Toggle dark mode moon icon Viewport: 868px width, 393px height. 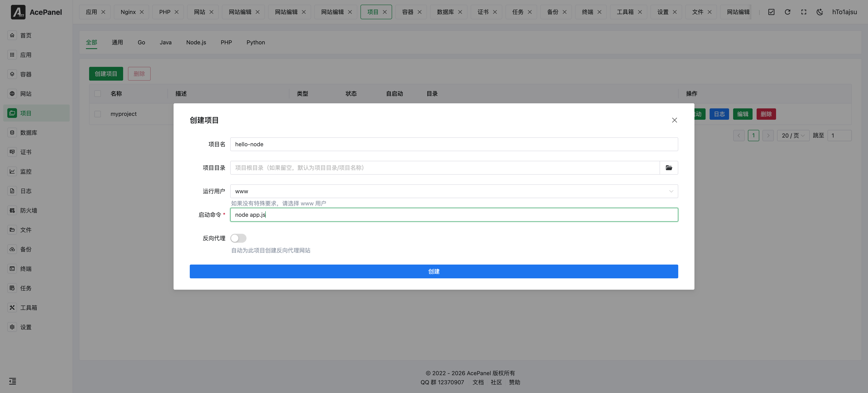(x=819, y=12)
